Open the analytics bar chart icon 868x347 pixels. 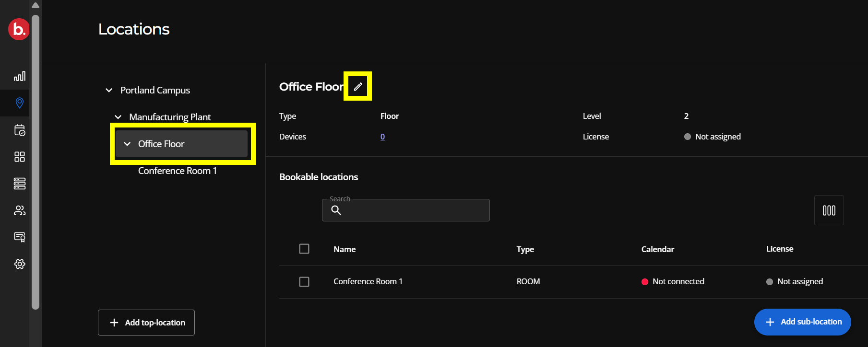tap(20, 76)
